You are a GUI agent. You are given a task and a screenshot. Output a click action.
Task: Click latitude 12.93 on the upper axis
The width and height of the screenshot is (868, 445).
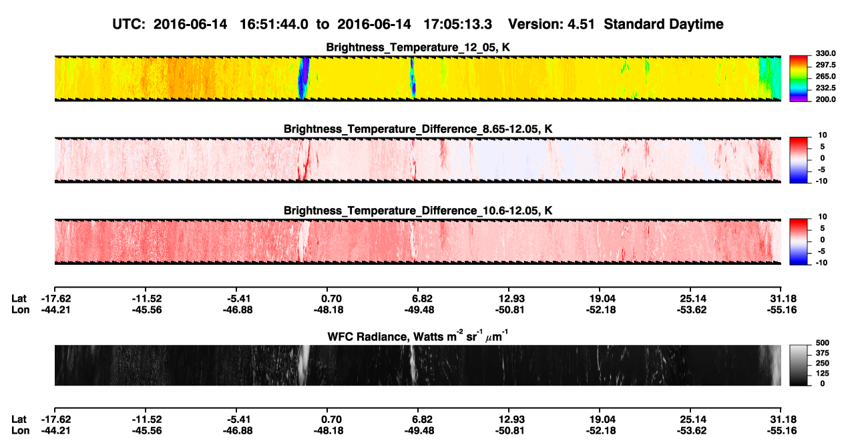point(509,298)
